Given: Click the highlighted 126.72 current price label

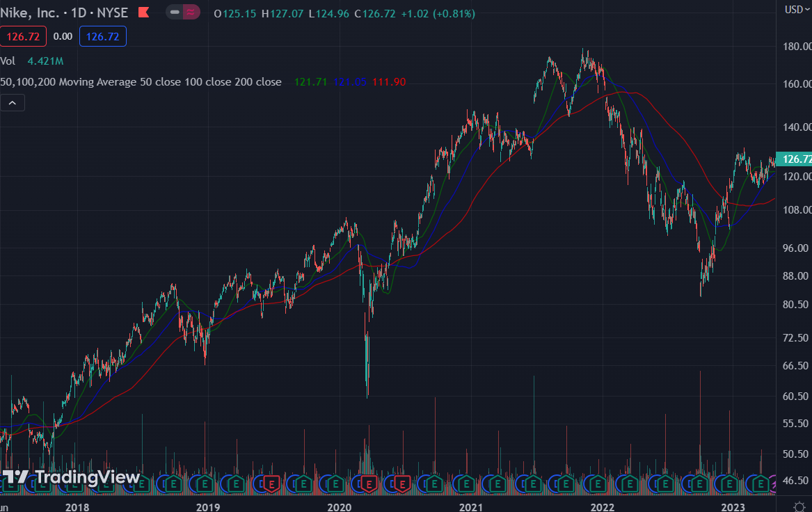Looking at the screenshot, I should pyautogui.click(x=795, y=159).
